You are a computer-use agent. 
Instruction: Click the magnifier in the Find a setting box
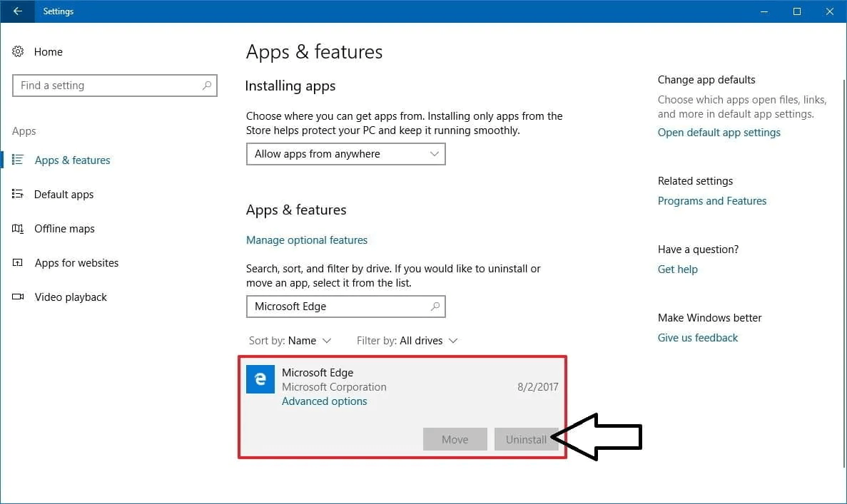[208, 85]
